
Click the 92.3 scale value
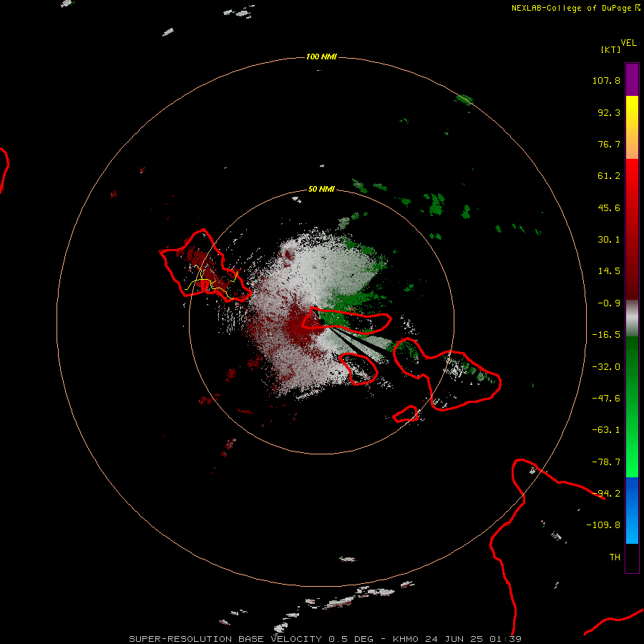point(609,112)
